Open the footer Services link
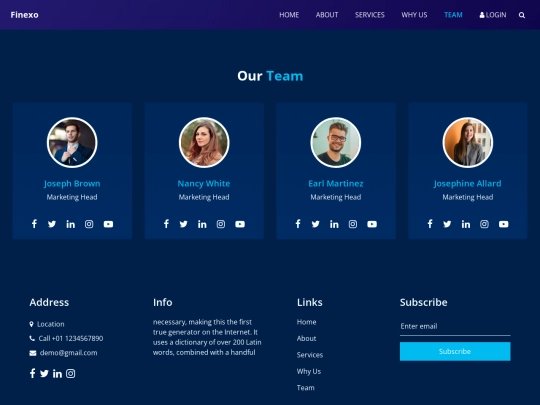540x405 pixels. [310, 355]
